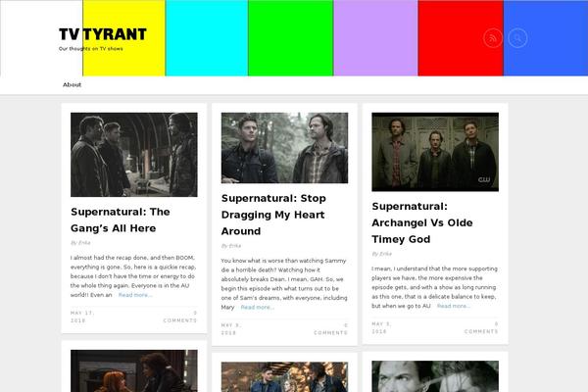The width and height of the screenshot is (588, 392).
Task: Open thumbnail for Archangel Vs Olde Timey God
Action: pyautogui.click(x=435, y=152)
